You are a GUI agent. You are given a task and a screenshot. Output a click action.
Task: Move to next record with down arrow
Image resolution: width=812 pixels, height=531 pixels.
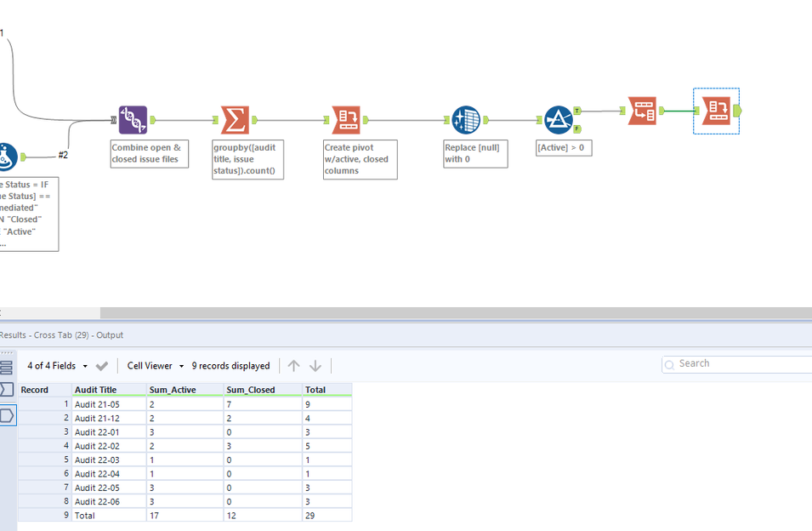[x=315, y=366]
